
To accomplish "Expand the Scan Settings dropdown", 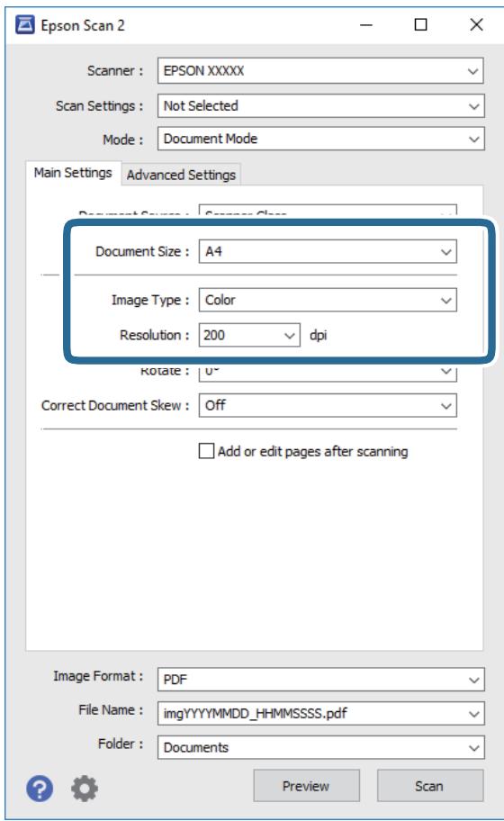I will tap(320, 105).
